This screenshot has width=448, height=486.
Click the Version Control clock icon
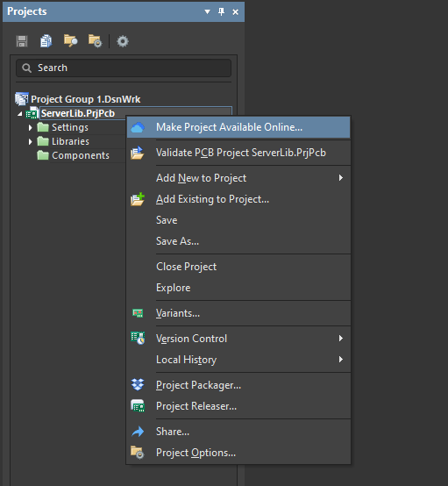pyautogui.click(x=138, y=338)
